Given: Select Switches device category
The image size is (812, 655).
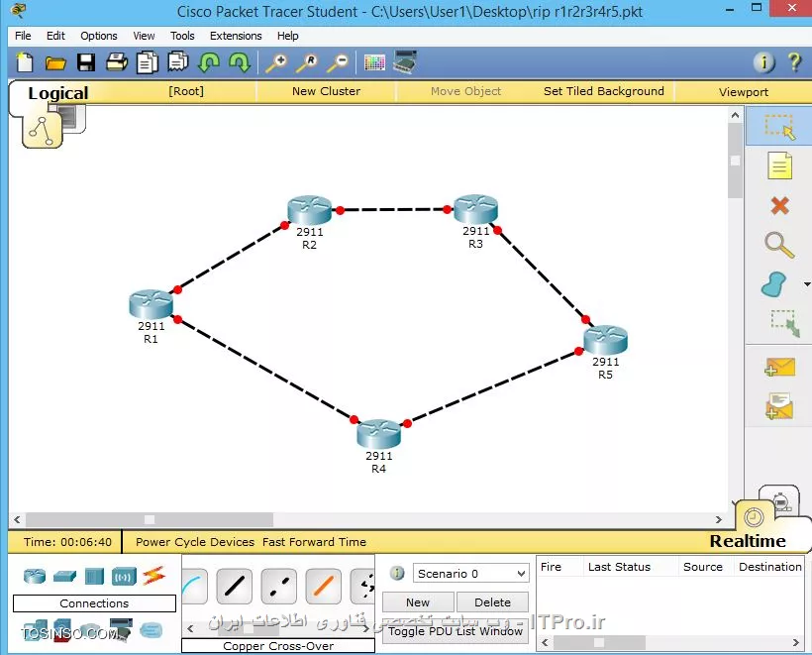Looking at the screenshot, I should click(64, 576).
